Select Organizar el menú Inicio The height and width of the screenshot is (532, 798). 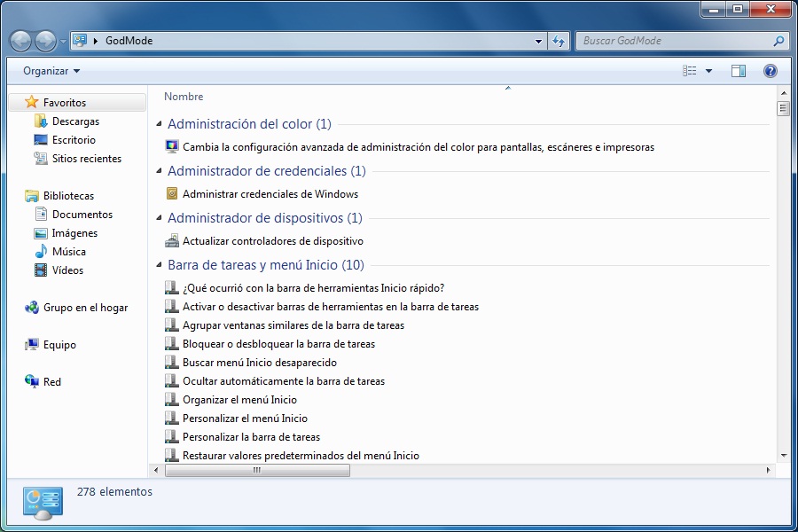(239, 400)
